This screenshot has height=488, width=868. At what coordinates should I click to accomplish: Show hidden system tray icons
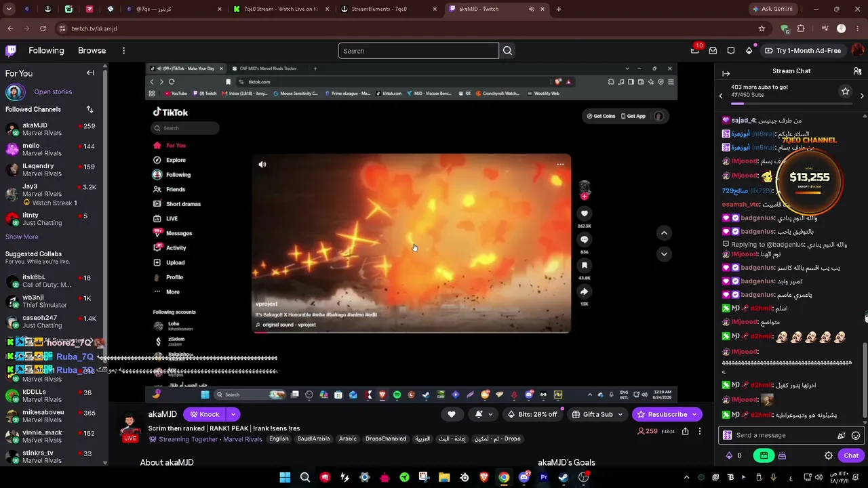(686, 477)
